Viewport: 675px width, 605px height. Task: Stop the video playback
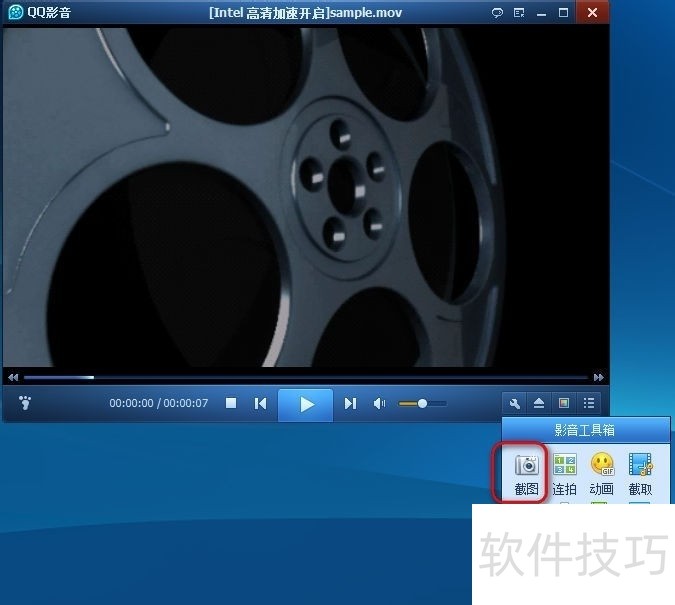[x=231, y=404]
